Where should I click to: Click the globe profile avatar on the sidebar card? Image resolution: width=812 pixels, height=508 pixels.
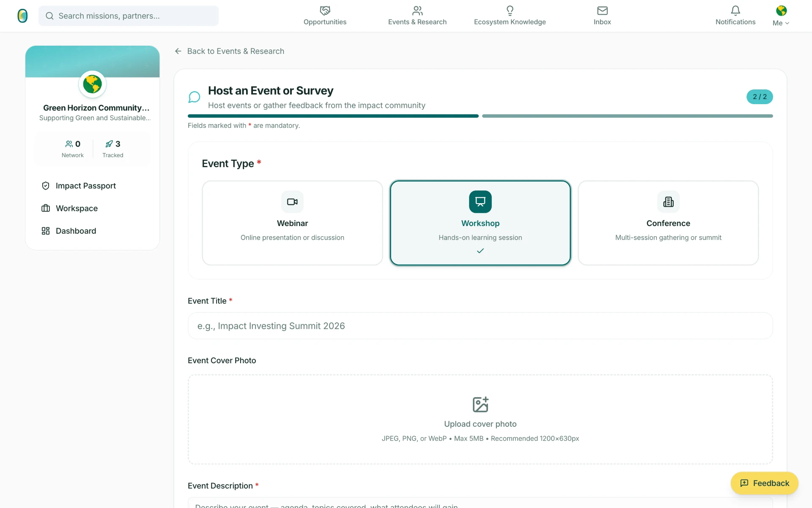92,84
